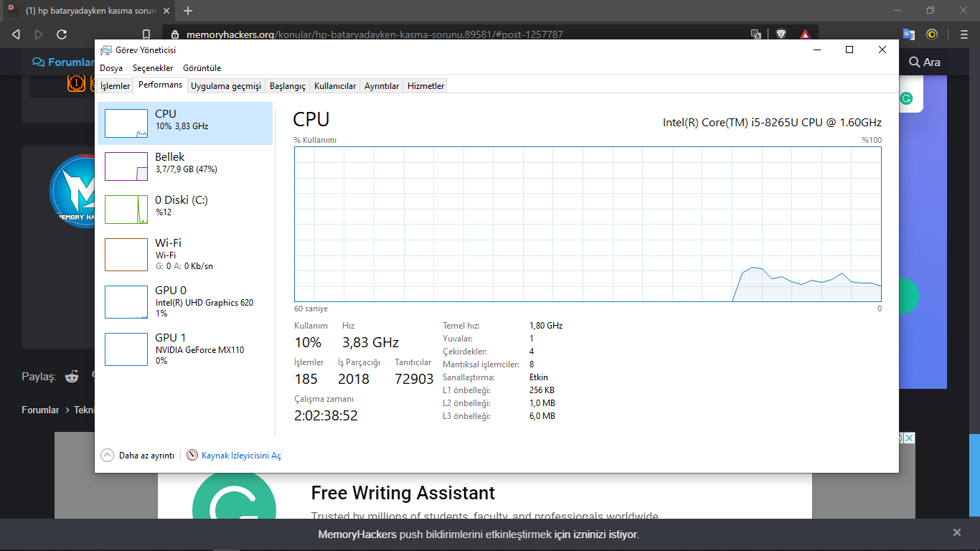
Task: Close the ad with the X icon
Action: pos(908,438)
